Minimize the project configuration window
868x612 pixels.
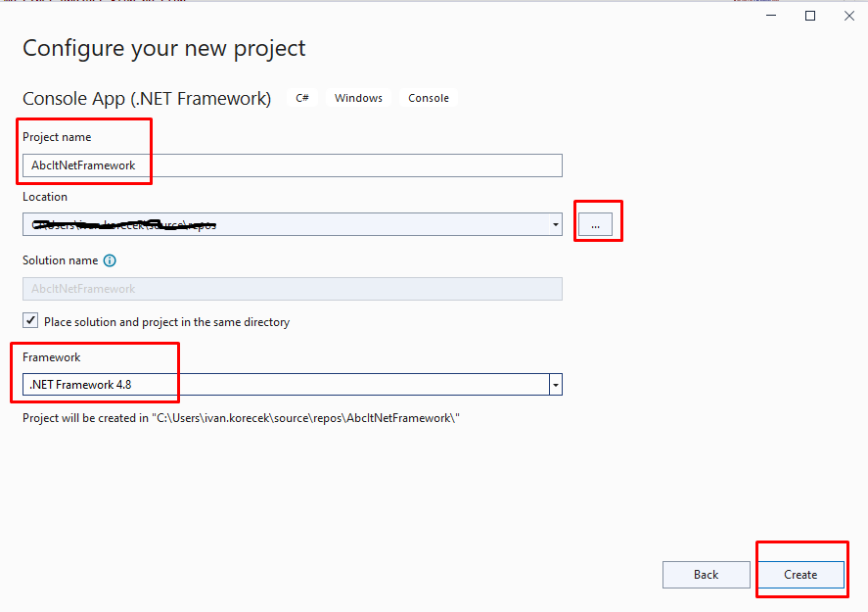766,16
